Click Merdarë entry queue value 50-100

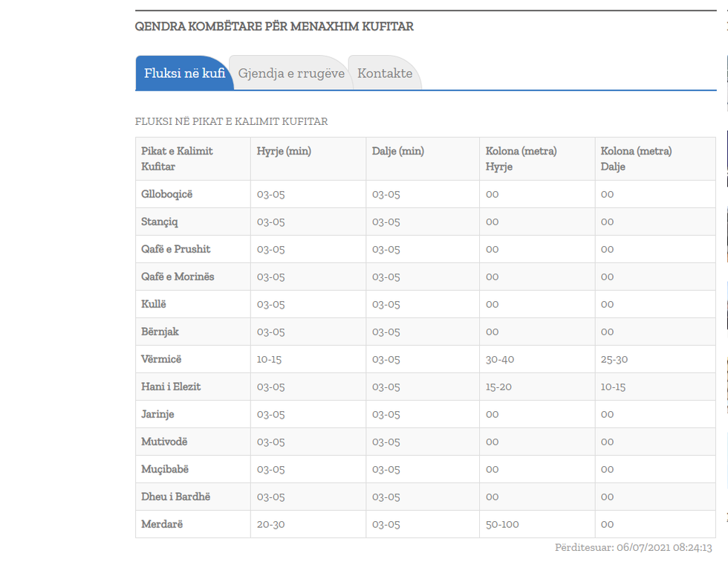(x=502, y=524)
